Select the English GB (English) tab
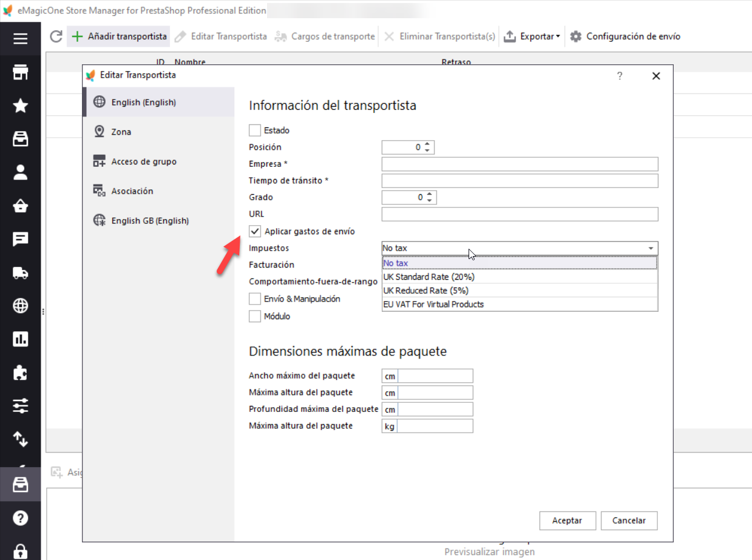Viewport: 752px width, 560px height. click(158, 220)
